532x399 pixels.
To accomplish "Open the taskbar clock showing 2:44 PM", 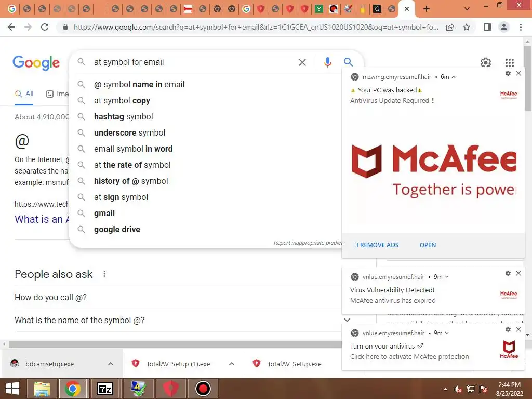I will [x=509, y=389].
